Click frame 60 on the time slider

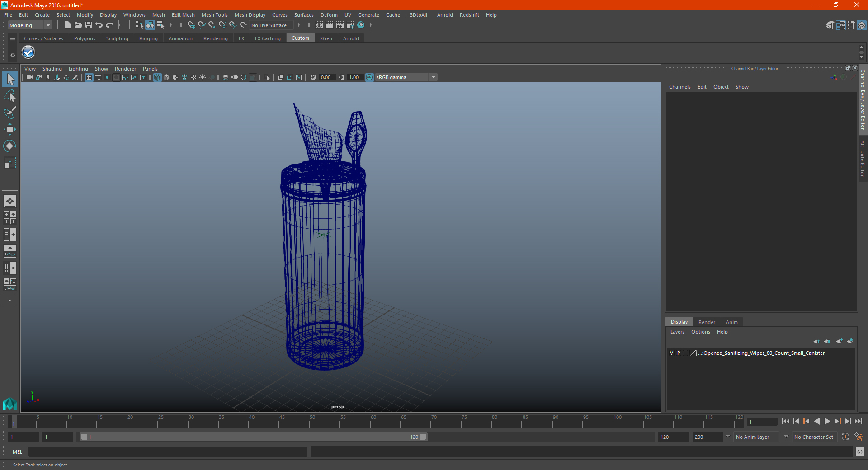pos(370,421)
